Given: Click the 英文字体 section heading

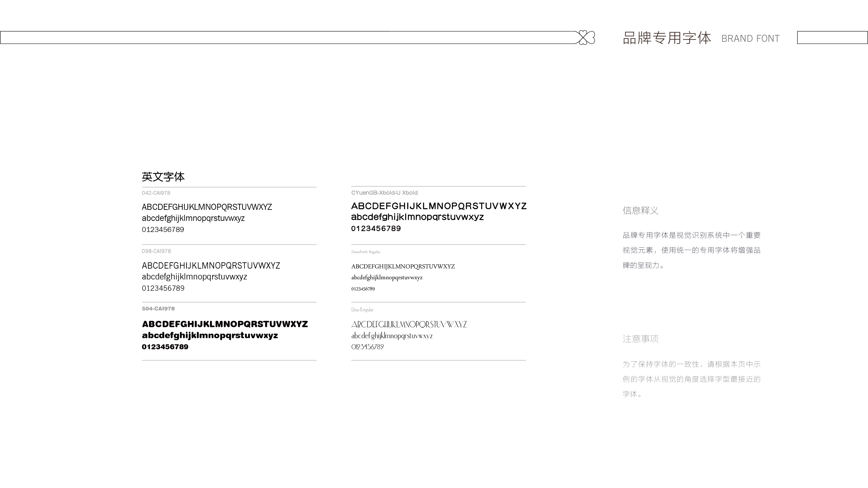Looking at the screenshot, I should tap(163, 177).
